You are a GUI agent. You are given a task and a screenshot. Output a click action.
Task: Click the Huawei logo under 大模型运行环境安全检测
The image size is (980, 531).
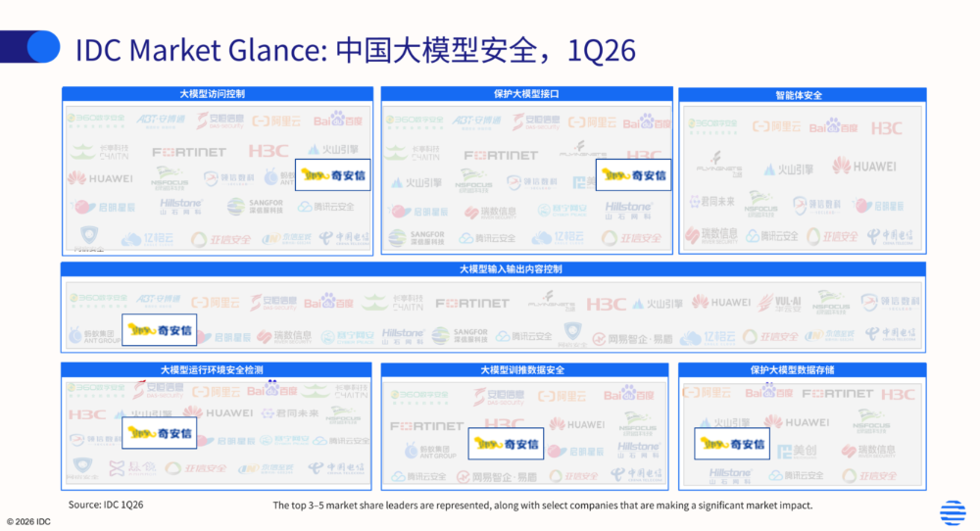pos(219,412)
